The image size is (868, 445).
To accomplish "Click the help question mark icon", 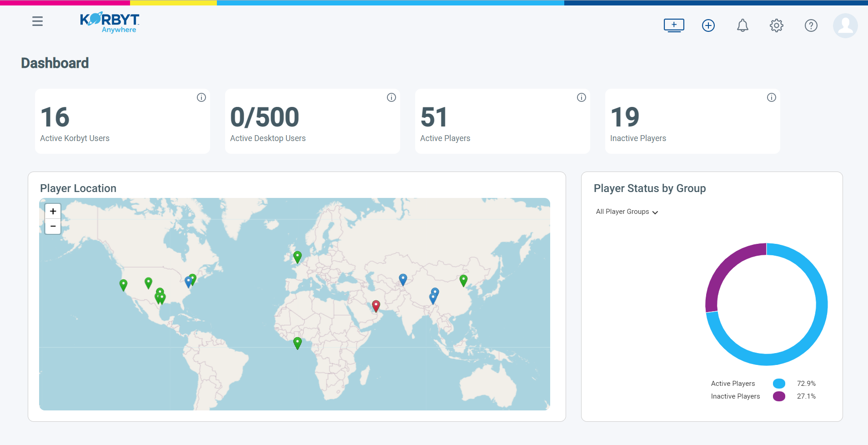I will tap(811, 25).
